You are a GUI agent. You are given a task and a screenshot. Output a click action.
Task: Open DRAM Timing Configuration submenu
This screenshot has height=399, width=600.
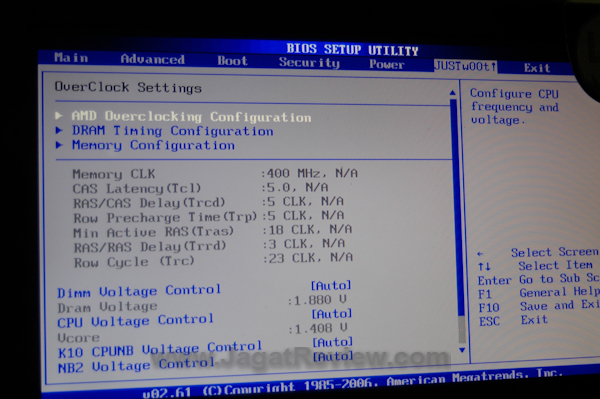173,131
